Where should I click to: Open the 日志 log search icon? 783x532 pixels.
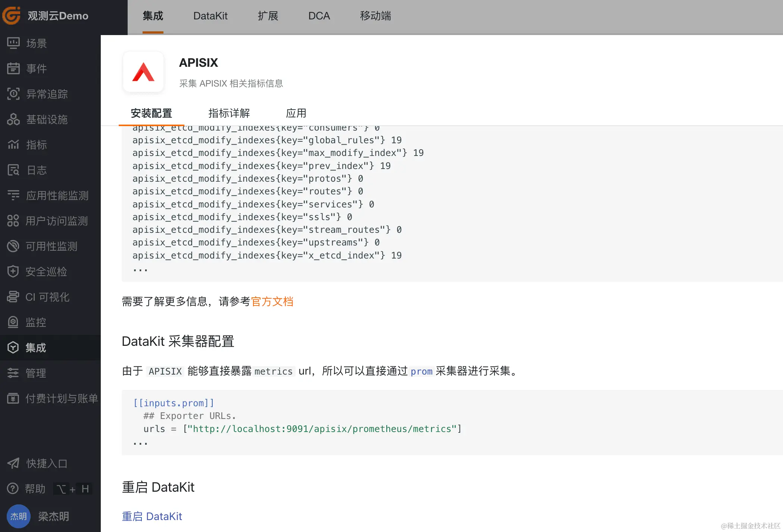click(13, 170)
